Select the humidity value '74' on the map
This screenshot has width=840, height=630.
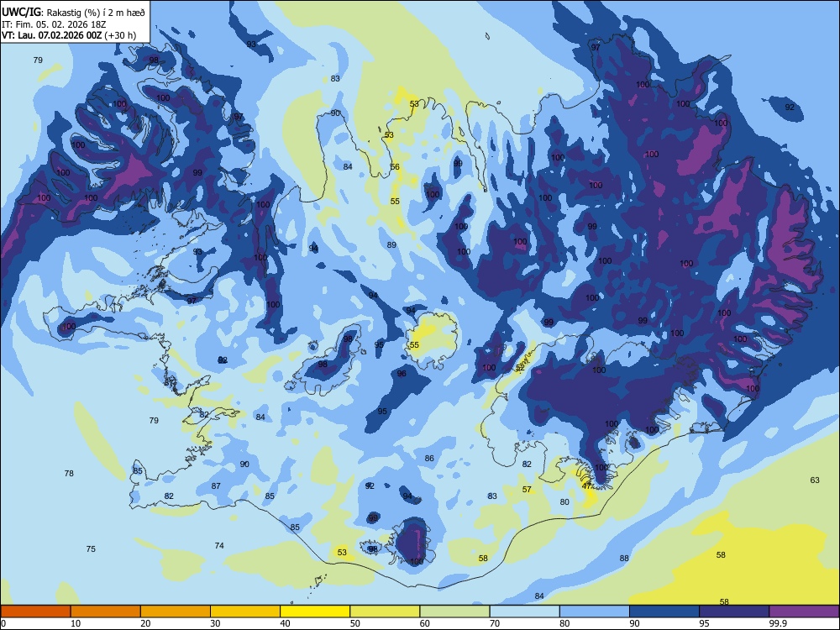[219, 545]
